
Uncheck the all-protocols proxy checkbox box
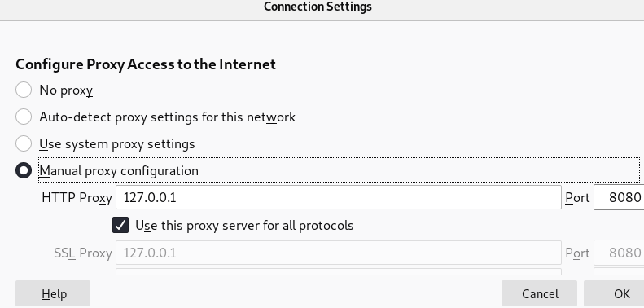[120, 225]
